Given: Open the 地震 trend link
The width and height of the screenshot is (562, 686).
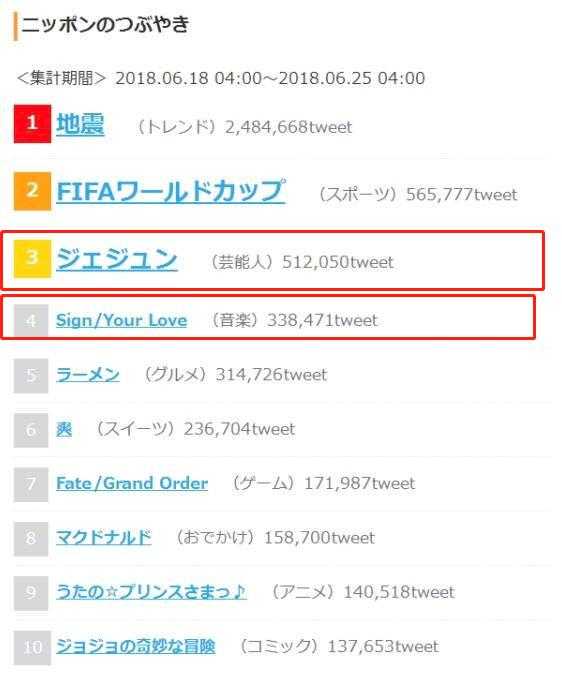Looking at the screenshot, I should point(80,124).
